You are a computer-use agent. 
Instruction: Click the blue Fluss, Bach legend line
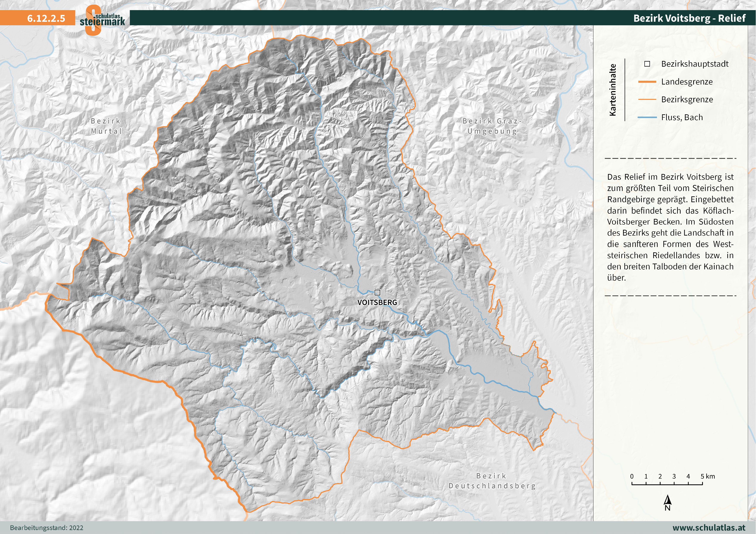click(x=647, y=118)
